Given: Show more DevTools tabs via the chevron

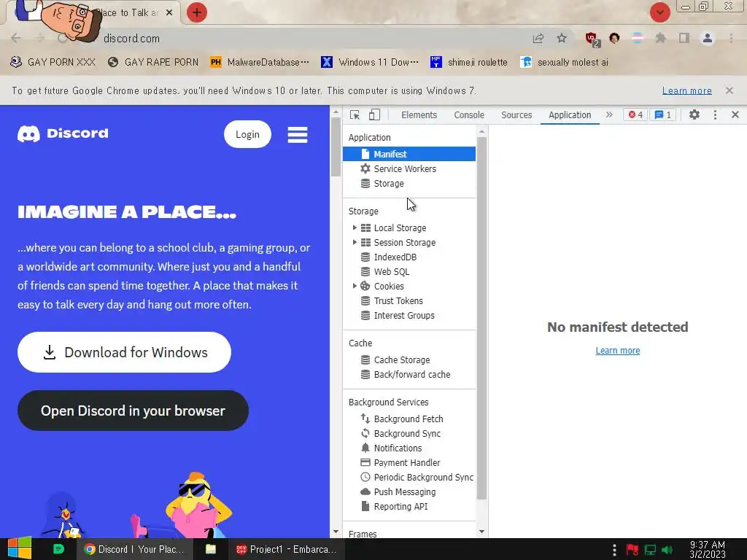Looking at the screenshot, I should (x=609, y=114).
